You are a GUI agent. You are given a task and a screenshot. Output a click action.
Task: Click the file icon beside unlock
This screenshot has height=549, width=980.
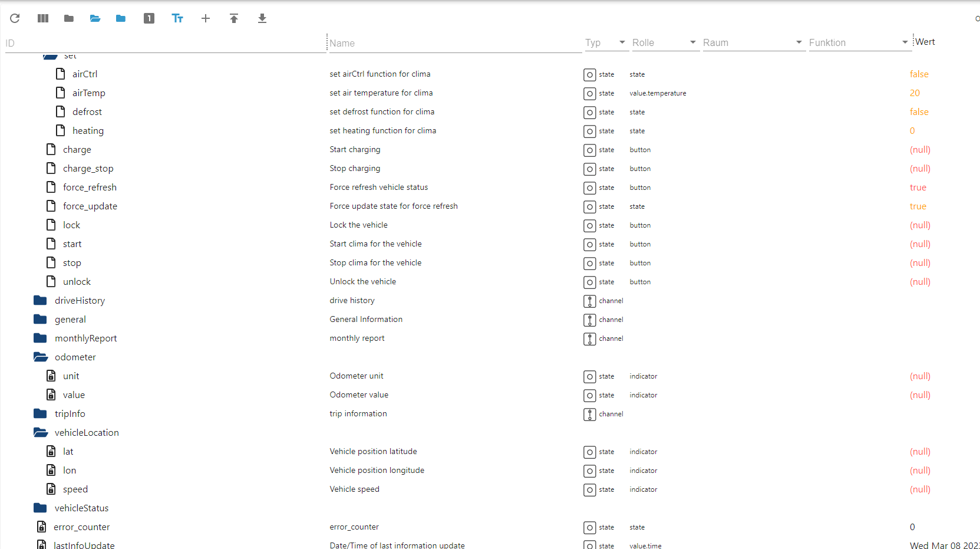tap(51, 281)
